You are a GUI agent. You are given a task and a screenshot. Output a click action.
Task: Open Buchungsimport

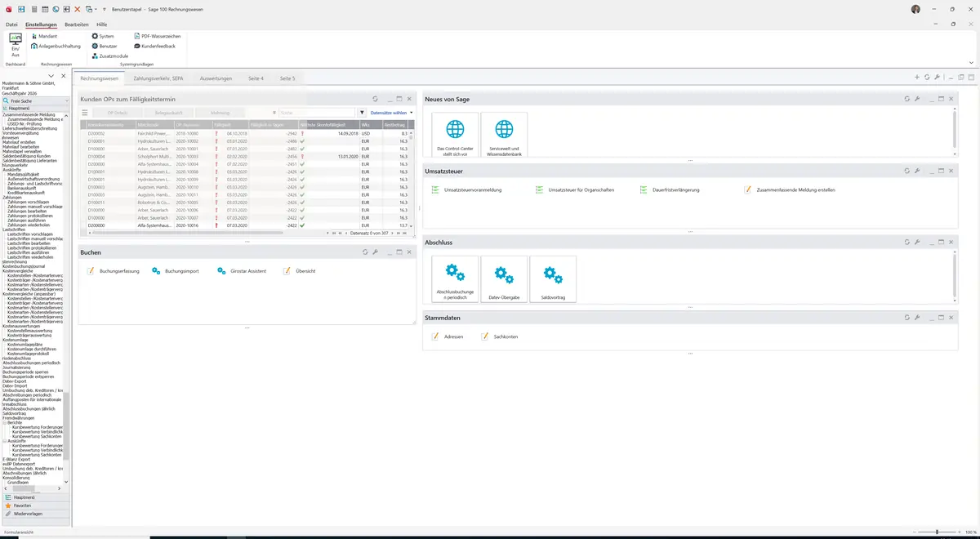(176, 270)
